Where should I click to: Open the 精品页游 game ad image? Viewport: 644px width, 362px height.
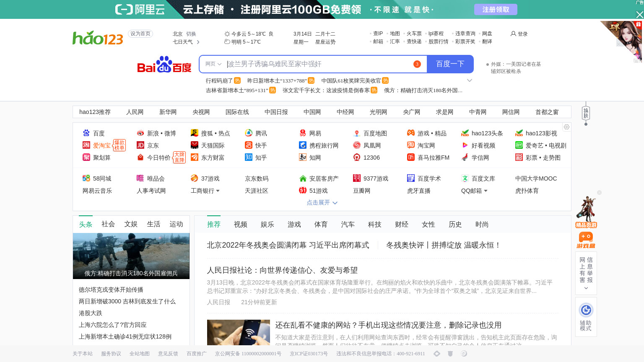coord(586,212)
